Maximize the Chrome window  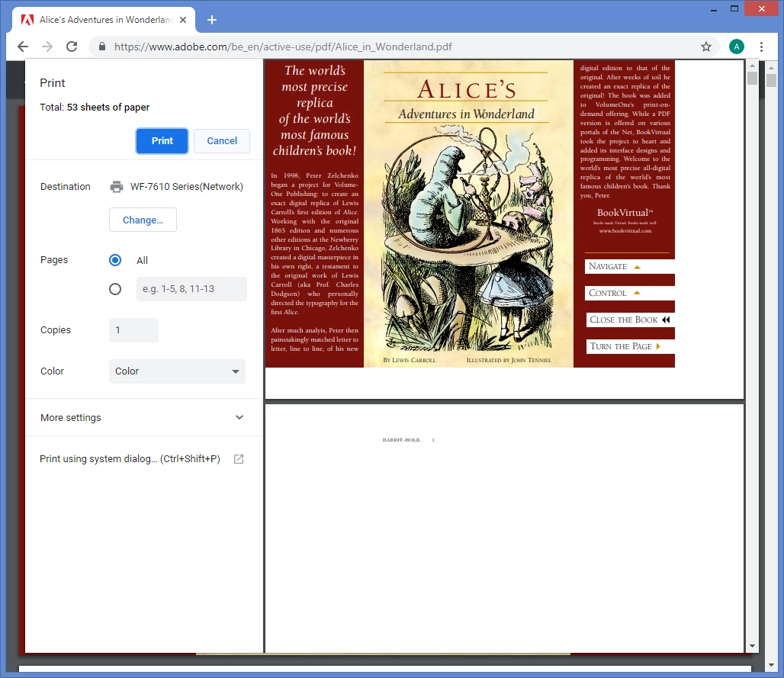click(x=734, y=8)
